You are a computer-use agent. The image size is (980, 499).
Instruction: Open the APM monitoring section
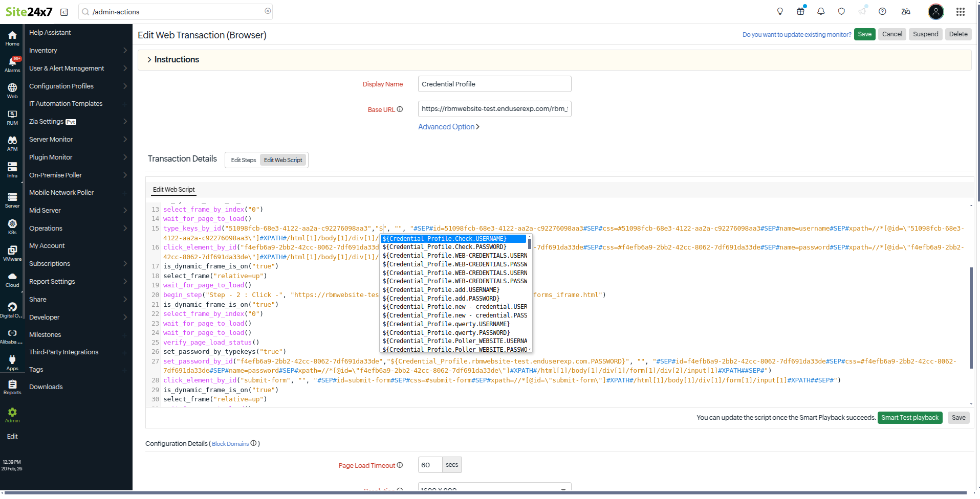12,143
